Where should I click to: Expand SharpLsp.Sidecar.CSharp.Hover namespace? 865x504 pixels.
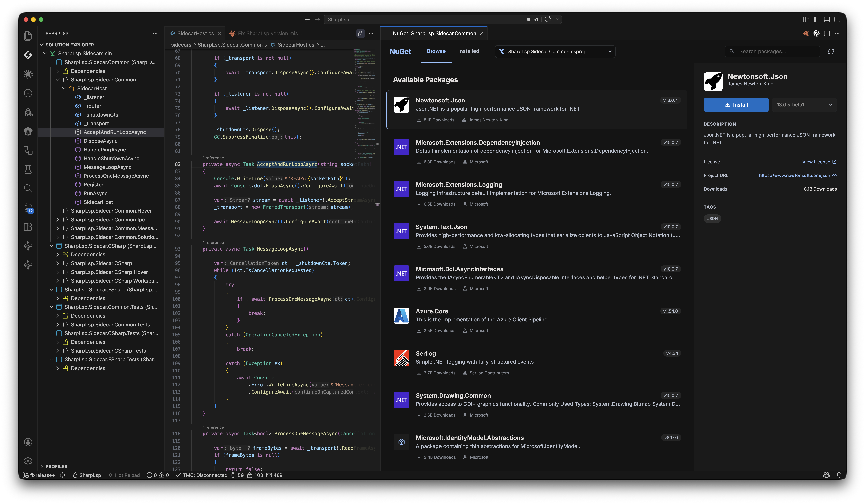pyautogui.click(x=58, y=272)
